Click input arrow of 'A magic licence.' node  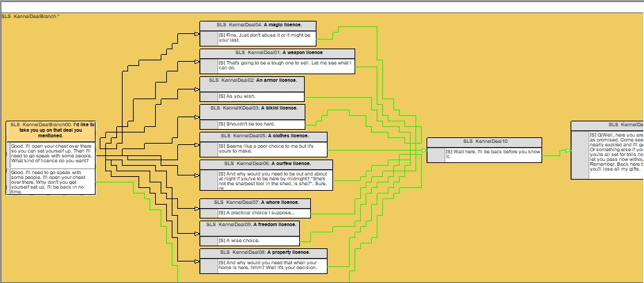coord(197,34)
